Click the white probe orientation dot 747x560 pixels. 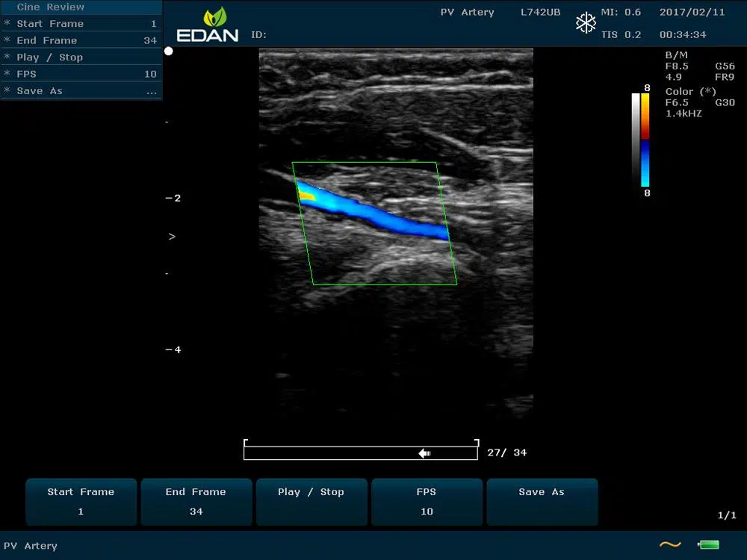169,52
